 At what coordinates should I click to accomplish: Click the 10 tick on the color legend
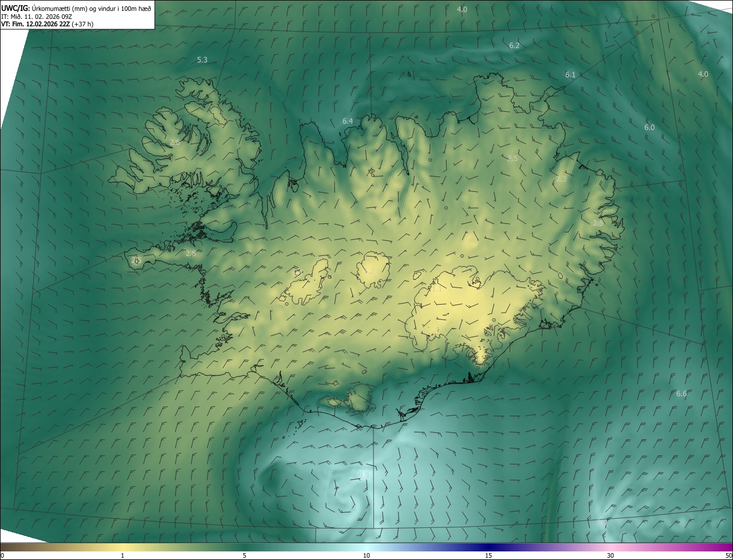point(366,555)
